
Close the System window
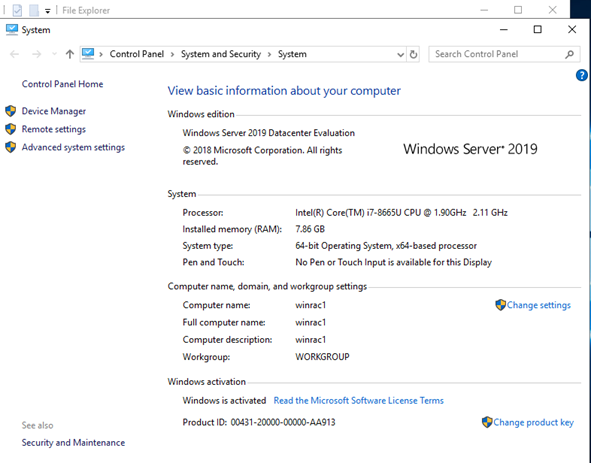pos(572,29)
